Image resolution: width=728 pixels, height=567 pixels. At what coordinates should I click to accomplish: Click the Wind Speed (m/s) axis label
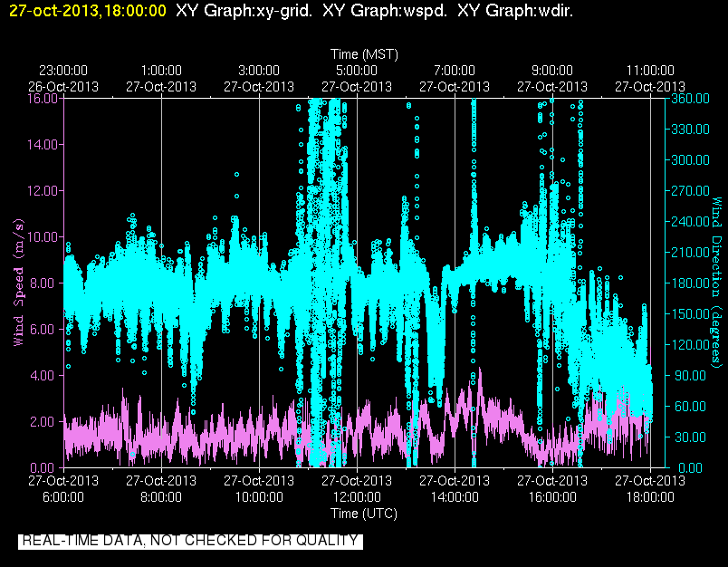[x=18, y=283]
